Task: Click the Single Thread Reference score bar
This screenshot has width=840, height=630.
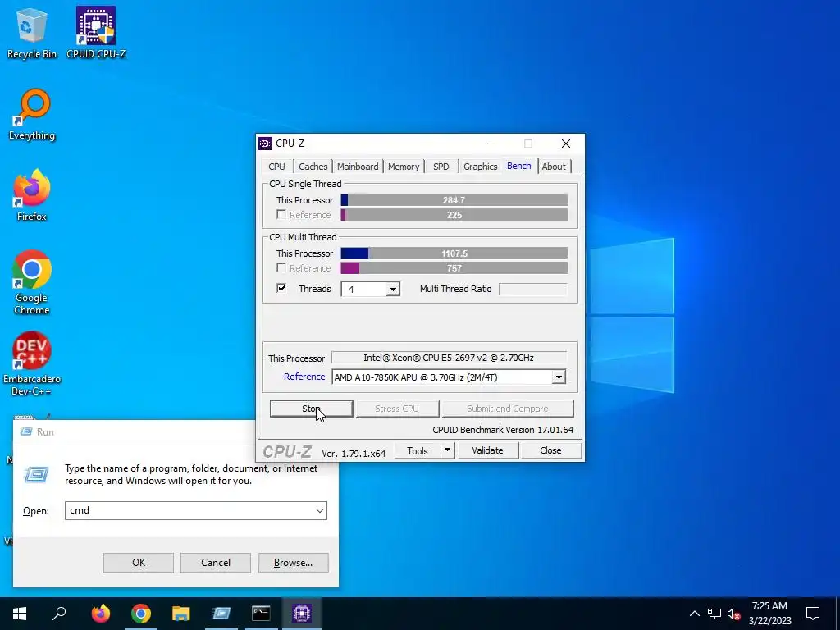Action: pyautogui.click(x=454, y=215)
